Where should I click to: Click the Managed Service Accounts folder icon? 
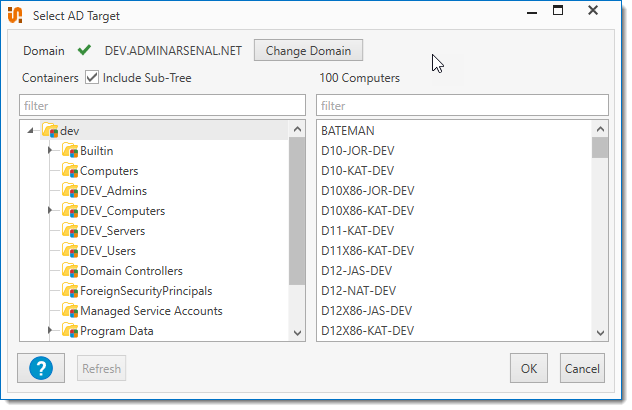click(x=69, y=311)
